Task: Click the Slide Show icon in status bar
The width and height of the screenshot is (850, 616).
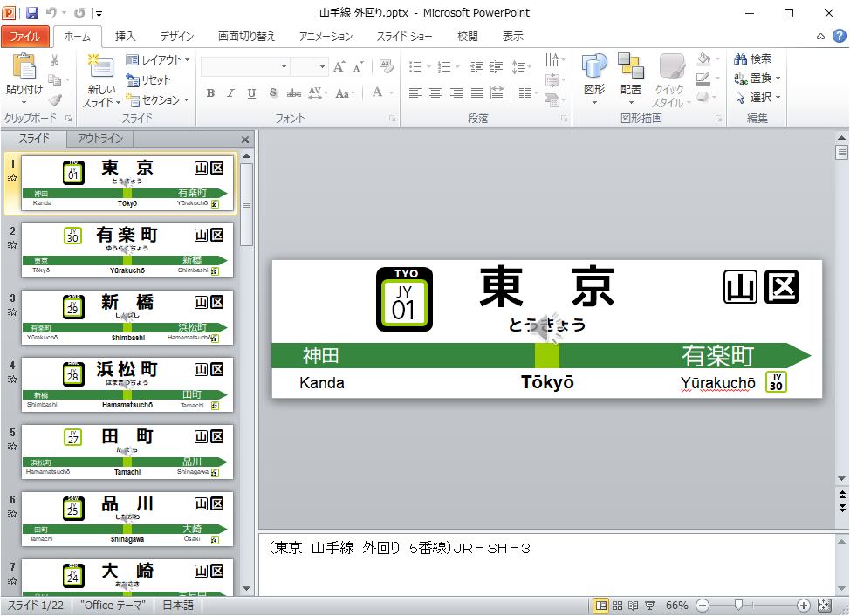Action: tap(649, 606)
